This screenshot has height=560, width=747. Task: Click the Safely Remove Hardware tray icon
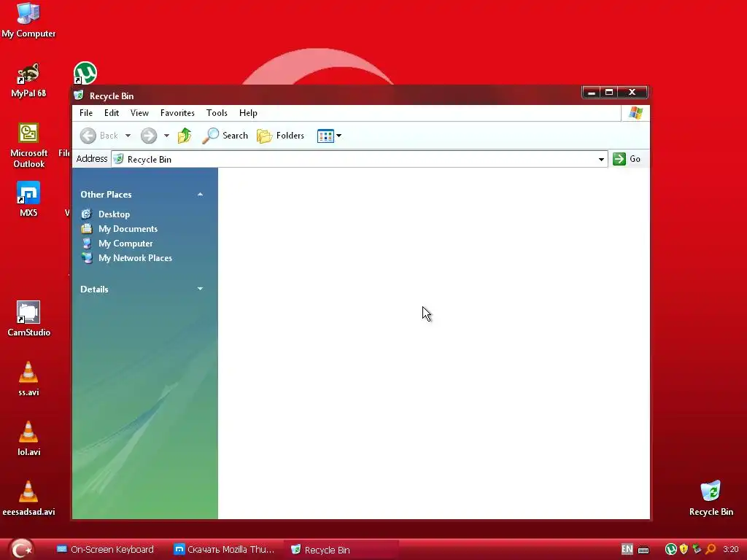click(x=697, y=550)
